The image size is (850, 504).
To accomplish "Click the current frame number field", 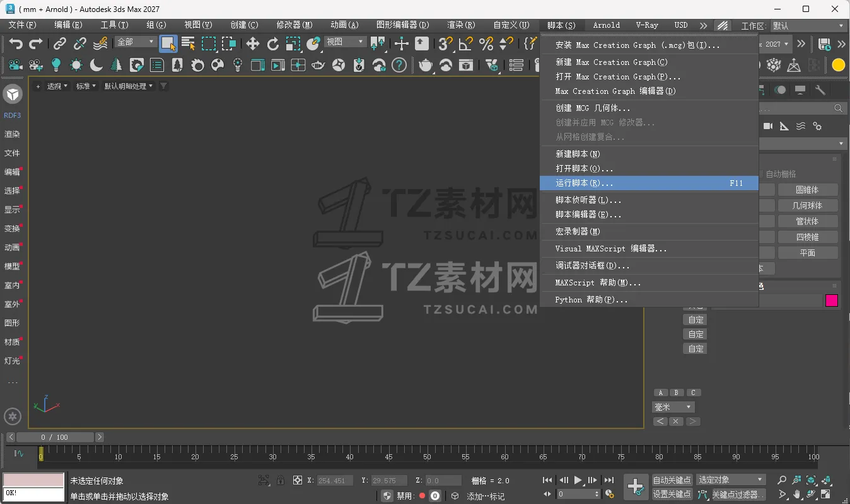I will tap(579, 495).
